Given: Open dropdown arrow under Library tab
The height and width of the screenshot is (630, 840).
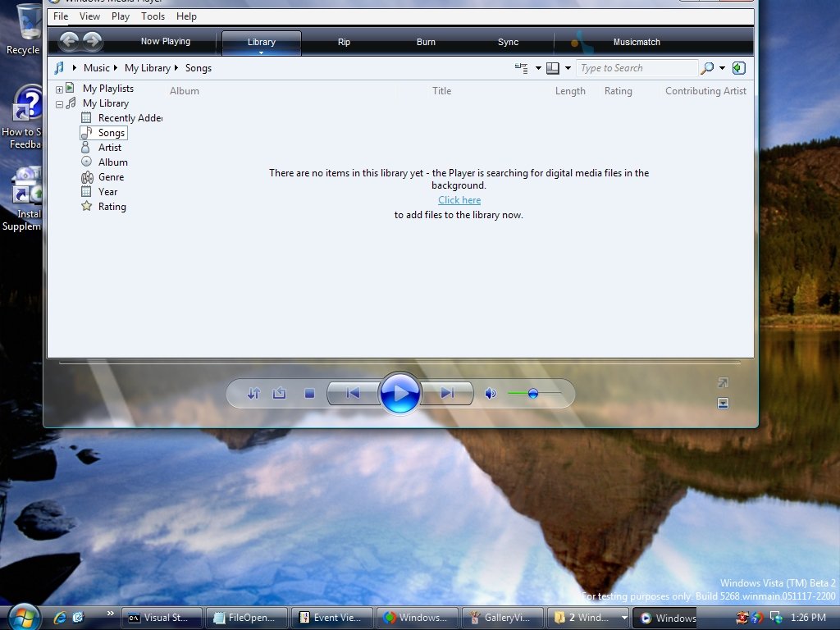Looking at the screenshot, I should 262,52.
